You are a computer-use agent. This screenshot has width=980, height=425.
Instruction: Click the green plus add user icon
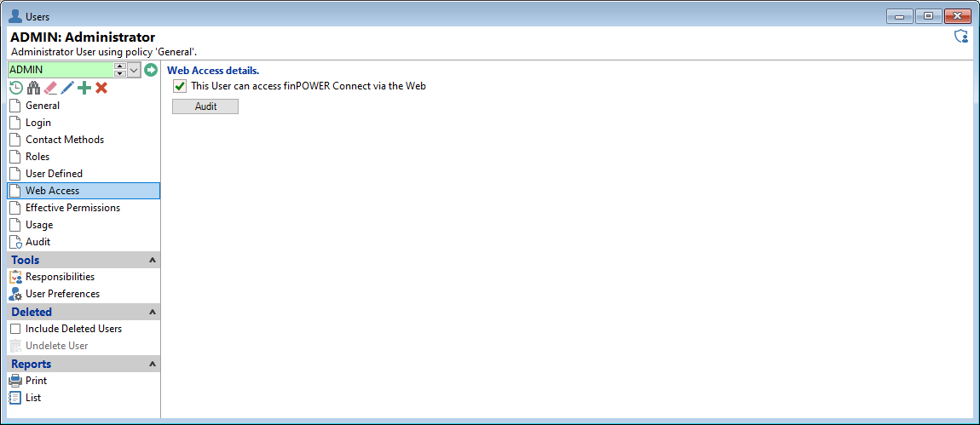click(x=84, y=88)
